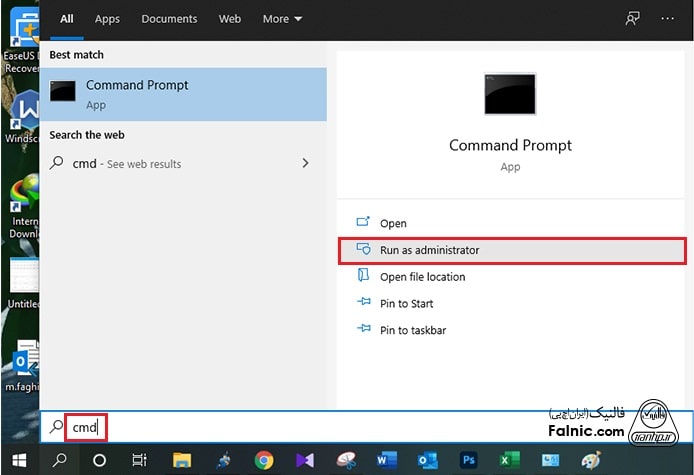The width and height of the screenshot is (694, 475).
Task: Click the Windows Start button
Action: [19, 460]
